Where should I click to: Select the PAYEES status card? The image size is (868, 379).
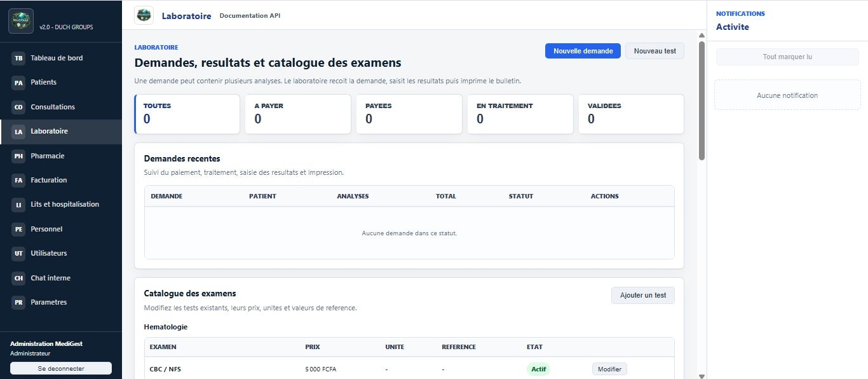coord(409,114)
